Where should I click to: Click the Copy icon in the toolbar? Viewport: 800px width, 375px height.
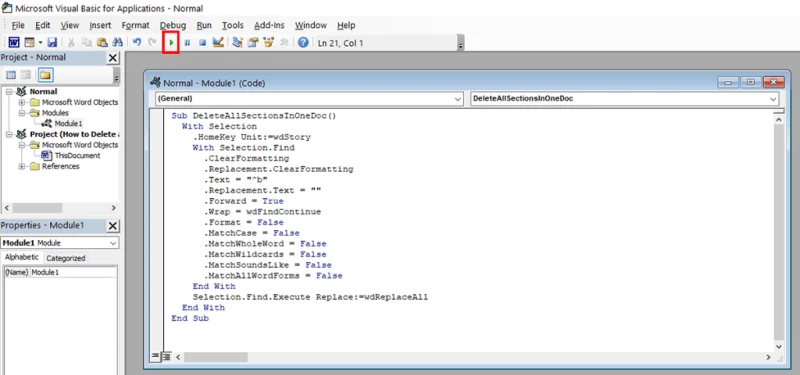click(x=87, y=43)
